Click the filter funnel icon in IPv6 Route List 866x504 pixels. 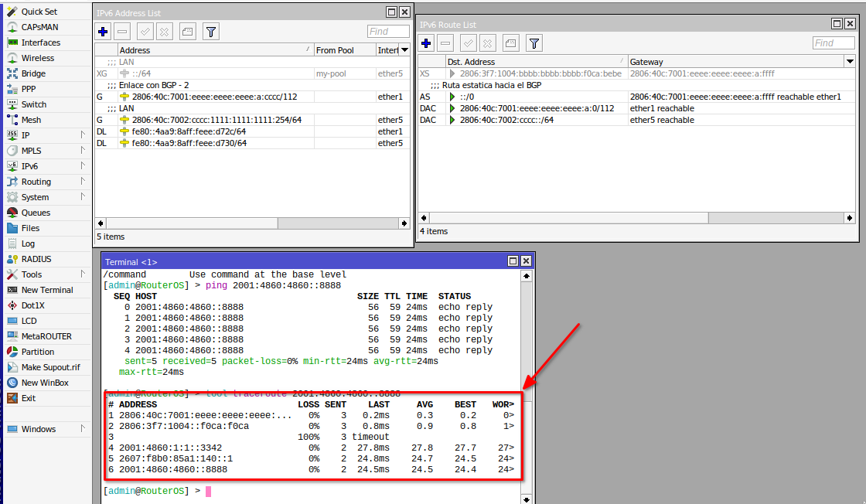pyautogui.click(x=534, y=43)
